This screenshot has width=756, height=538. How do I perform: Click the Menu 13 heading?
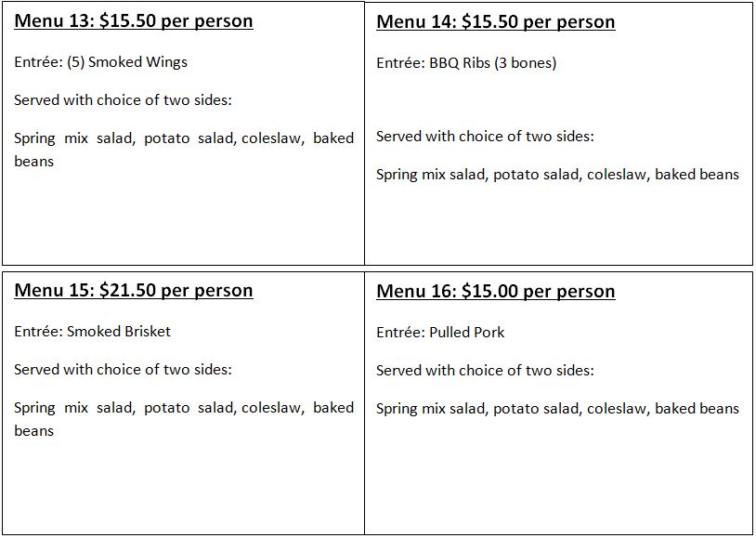pos(133,21)
